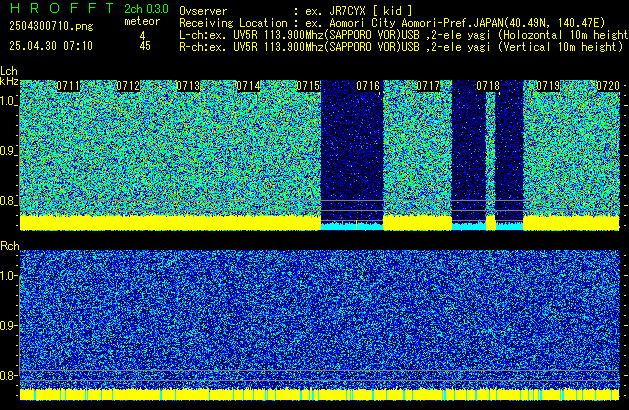The height and width of the screenshot is (410, 629).
Task: Click the Receiving Location text line
Action: 392,23
